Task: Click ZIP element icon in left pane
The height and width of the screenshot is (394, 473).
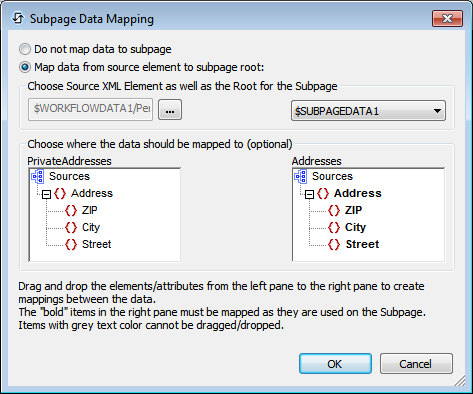Action: [71, 210]
